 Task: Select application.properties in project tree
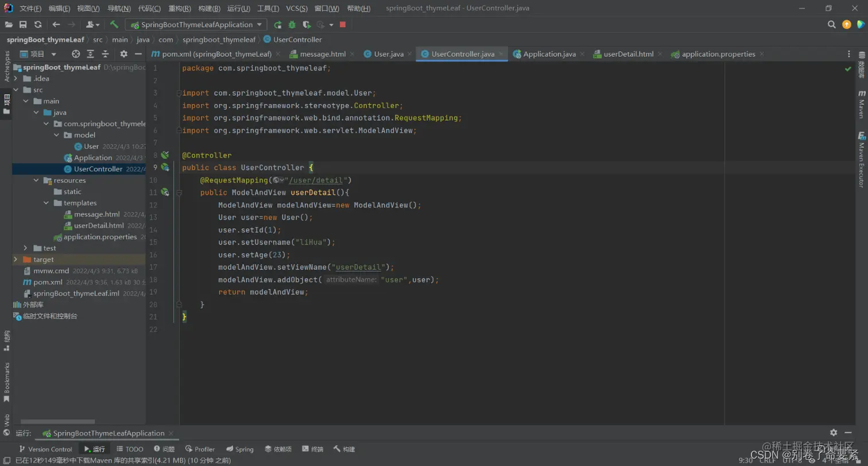[x=100, y=237]
